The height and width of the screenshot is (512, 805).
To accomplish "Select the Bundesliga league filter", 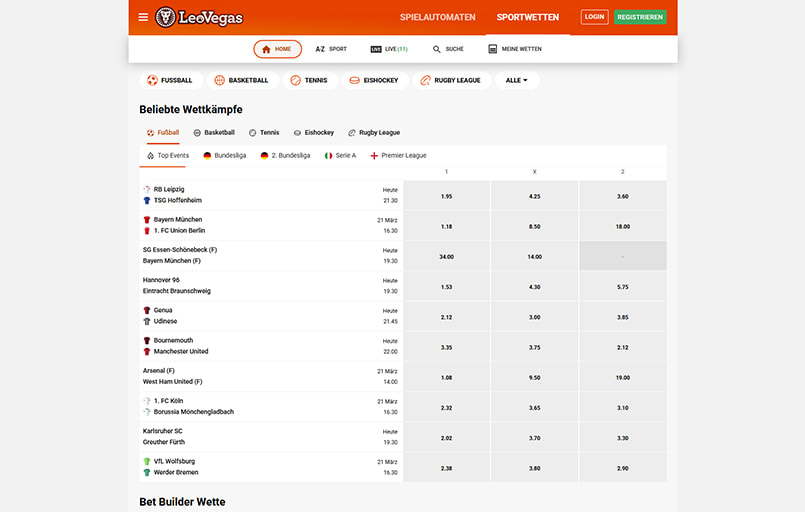I will pos(225,156).
